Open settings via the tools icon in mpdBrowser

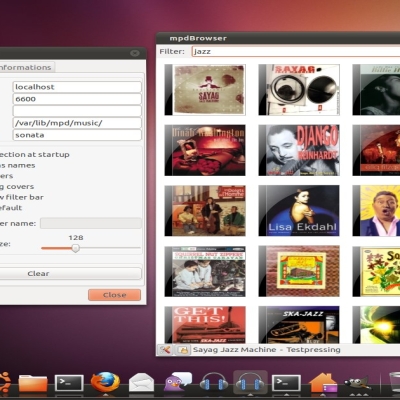point(165,350)
